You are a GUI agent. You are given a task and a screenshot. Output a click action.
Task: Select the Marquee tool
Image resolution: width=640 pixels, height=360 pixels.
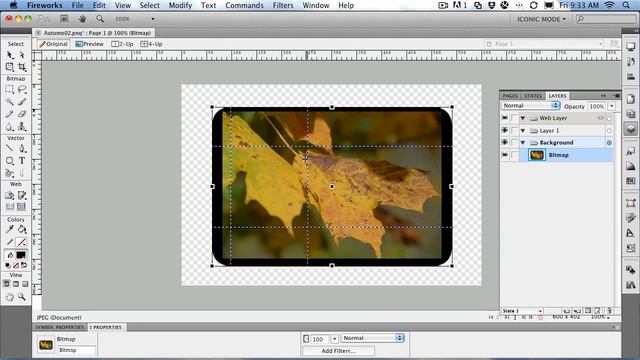(10, 89)
